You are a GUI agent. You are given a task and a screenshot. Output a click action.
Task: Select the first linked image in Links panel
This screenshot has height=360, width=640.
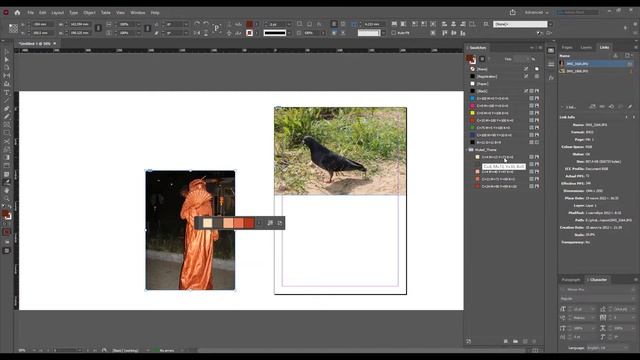coord(596,64)
